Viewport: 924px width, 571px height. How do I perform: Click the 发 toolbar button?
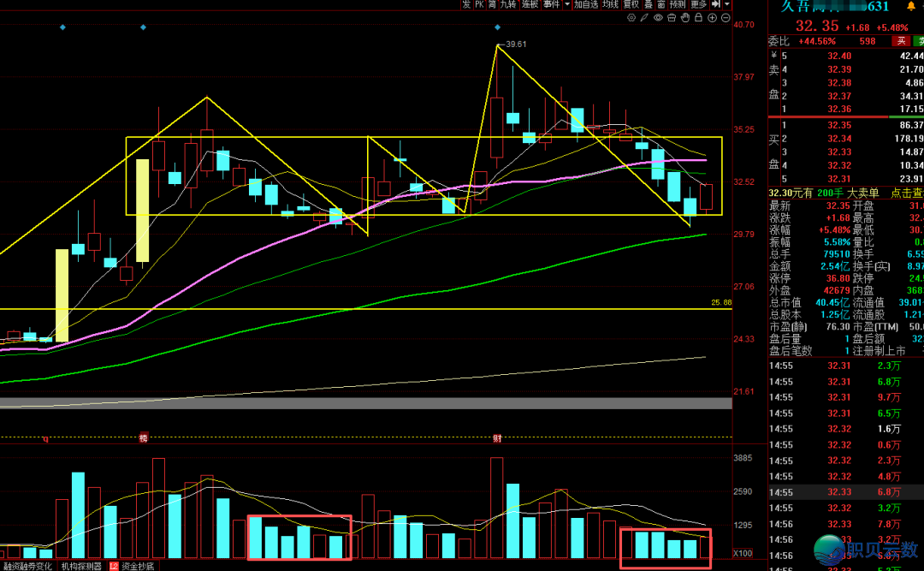click(x=466, y=4)
